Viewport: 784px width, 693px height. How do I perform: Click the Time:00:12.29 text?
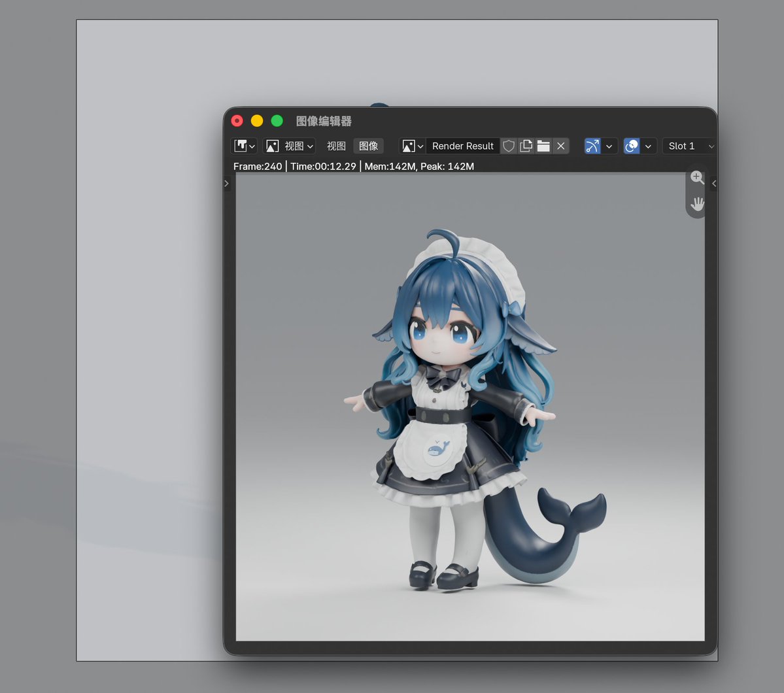click(323, 166)
